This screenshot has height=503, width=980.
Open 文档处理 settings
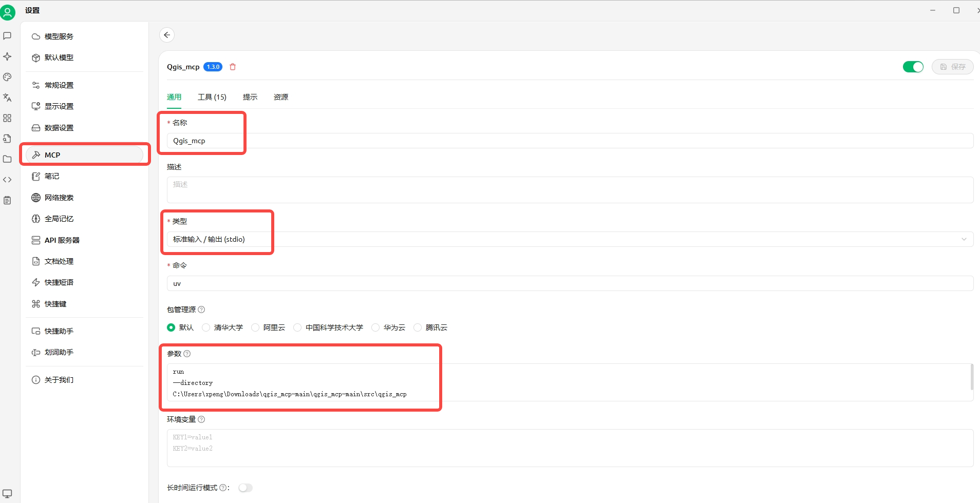85,261
